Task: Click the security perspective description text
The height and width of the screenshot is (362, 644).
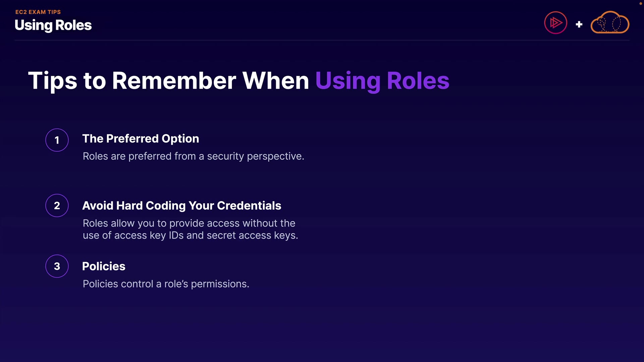Action: (193, 156)
